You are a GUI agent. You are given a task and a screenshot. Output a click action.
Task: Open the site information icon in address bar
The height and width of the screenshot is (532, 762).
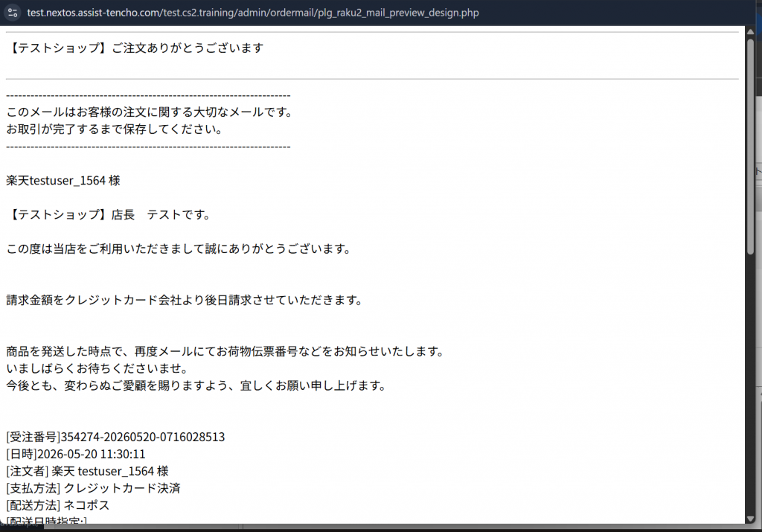click(x=13, y=13)
